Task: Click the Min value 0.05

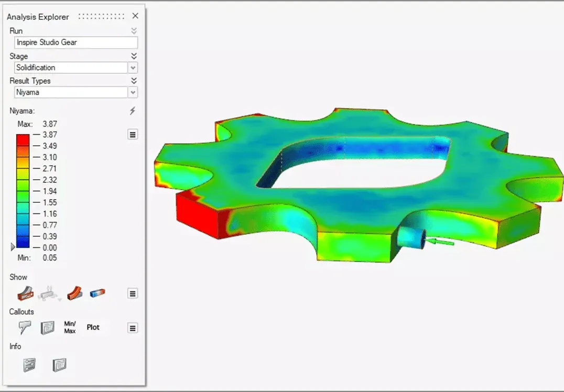Action: coord(50,257)
